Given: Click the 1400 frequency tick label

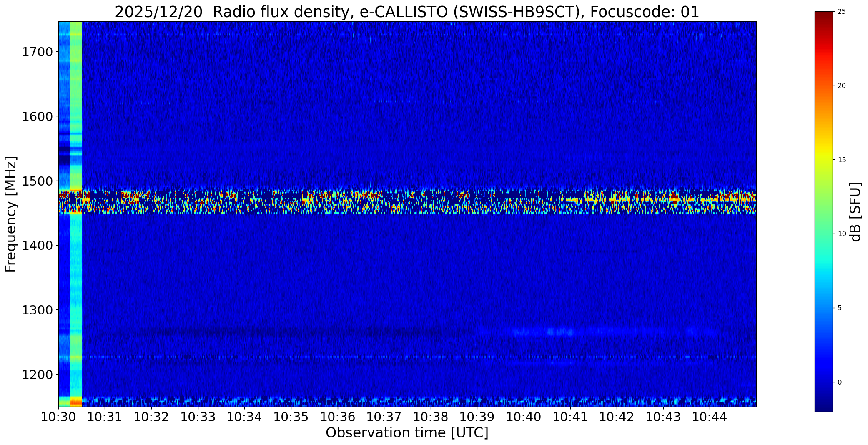Looking at the screenshot, I should pyautogui.click(x=37, y=245).
